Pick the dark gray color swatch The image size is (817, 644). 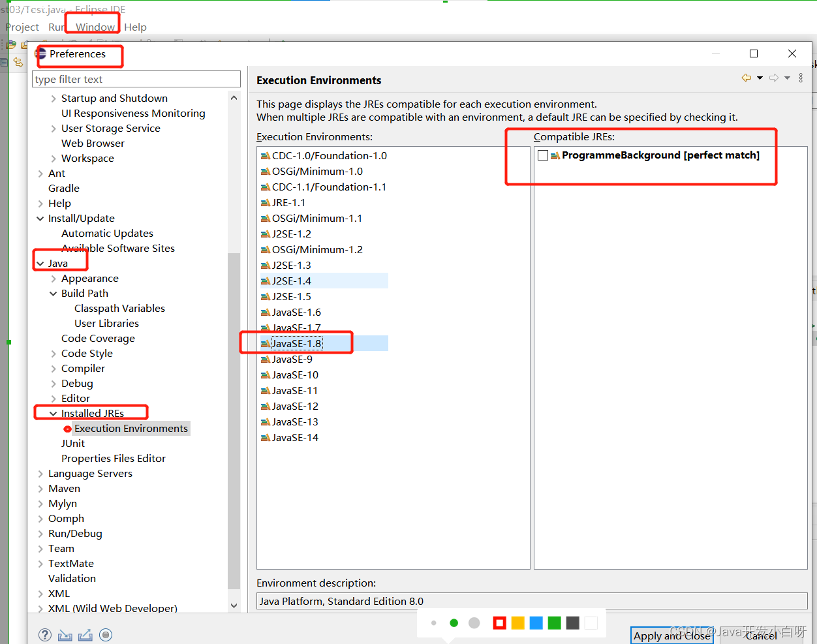tap(573, 623)
